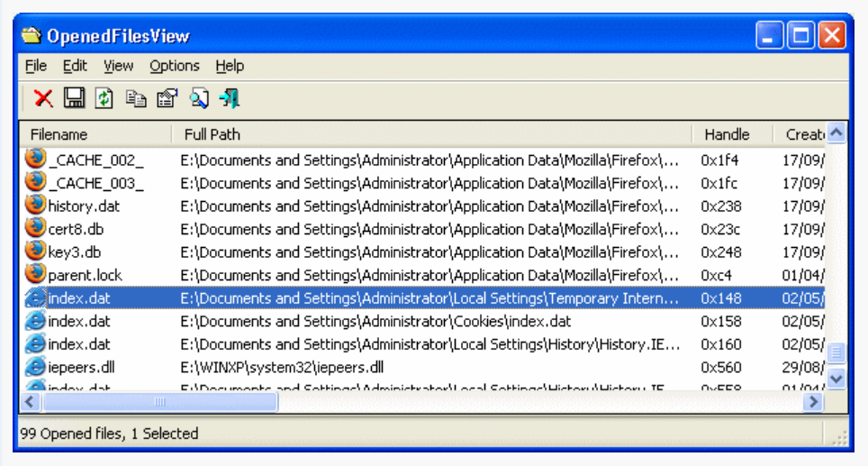Screen dimensions: 868x466
Task: Click handle value 0x238
Action: [x=720, y=206]
